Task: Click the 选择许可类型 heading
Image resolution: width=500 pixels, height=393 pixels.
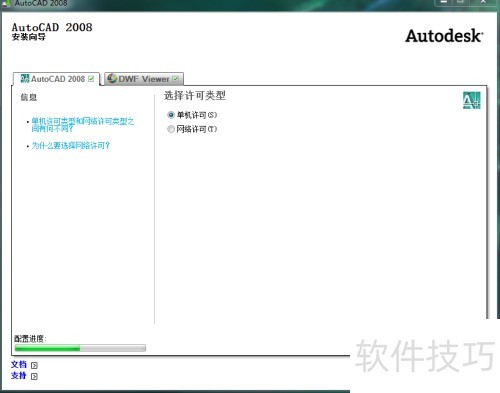Action: coord(195,96)
